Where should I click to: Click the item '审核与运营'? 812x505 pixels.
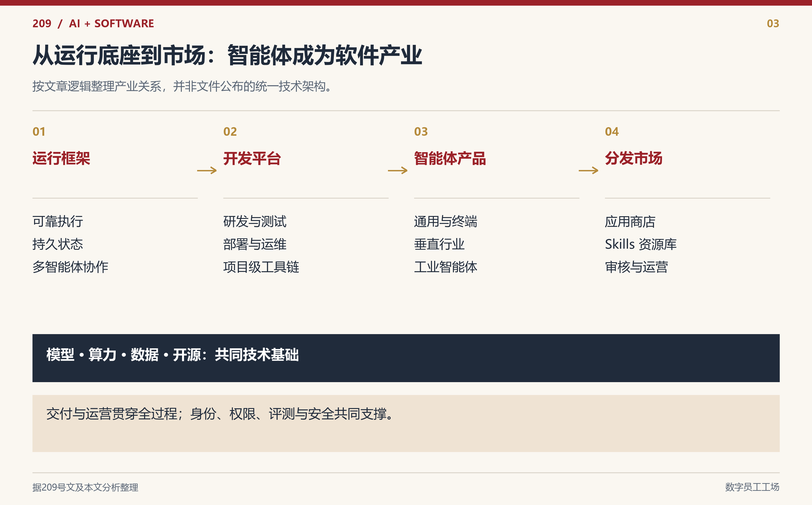[637, 267]
